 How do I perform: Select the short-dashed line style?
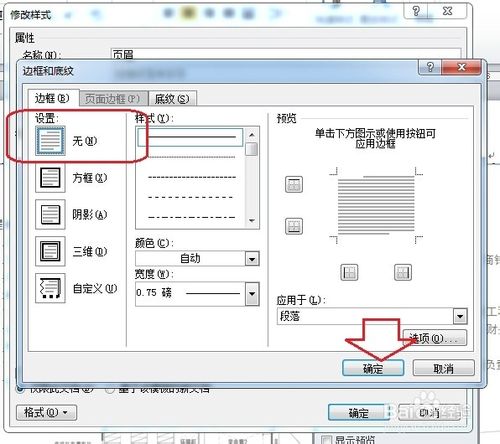click(192, 177)
